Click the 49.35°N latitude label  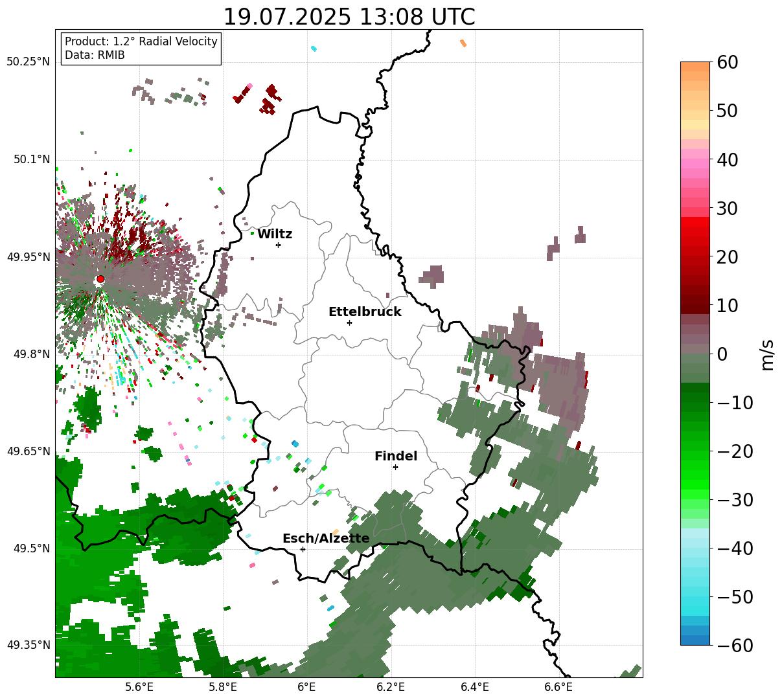[28, 645]
